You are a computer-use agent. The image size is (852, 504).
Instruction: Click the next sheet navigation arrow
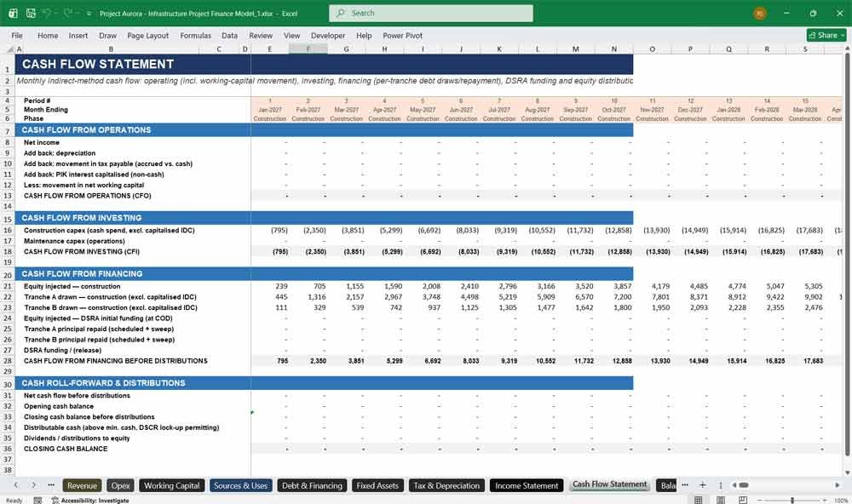point(34,485)
